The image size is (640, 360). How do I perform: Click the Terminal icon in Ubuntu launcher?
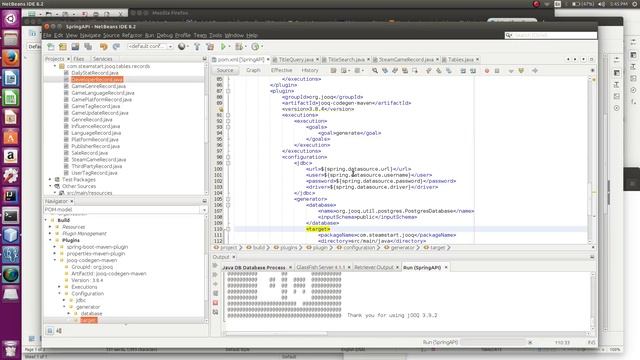(x=11, y=215)
